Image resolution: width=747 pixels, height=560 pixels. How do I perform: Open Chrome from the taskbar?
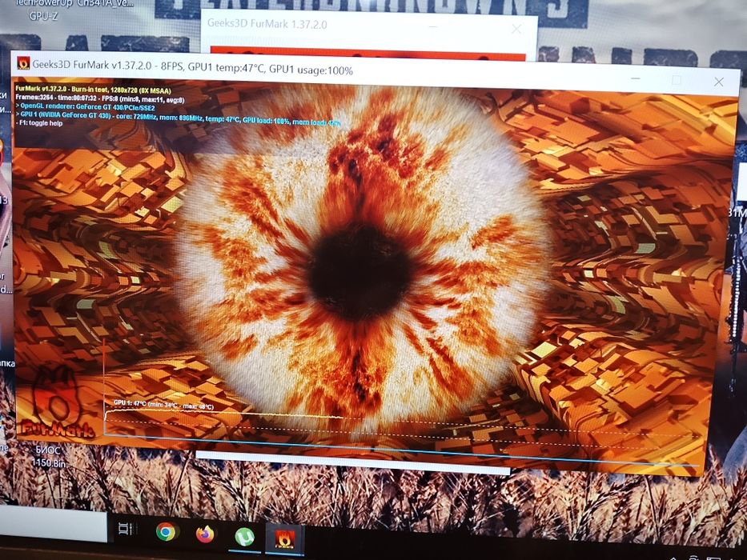tap(166, 531)
